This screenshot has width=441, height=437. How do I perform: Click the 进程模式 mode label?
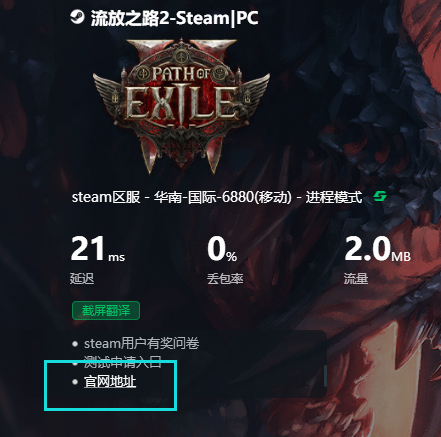coord(334,197)
